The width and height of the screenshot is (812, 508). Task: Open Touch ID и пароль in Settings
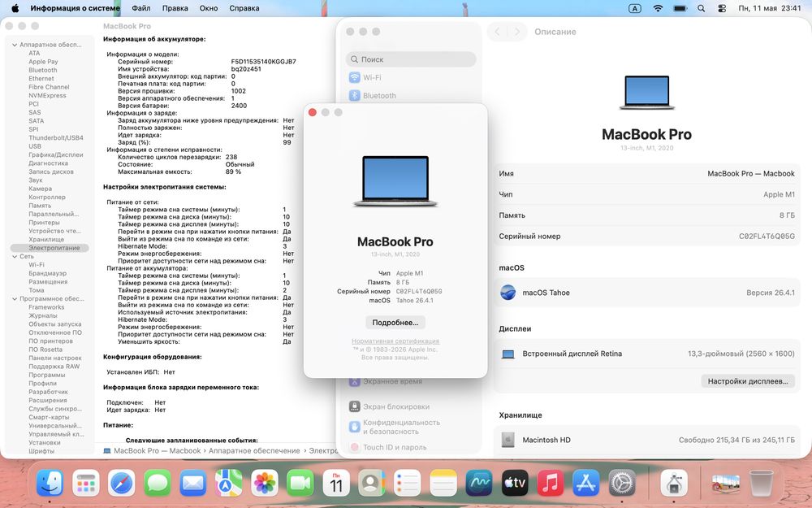click(x=411, y=447)
